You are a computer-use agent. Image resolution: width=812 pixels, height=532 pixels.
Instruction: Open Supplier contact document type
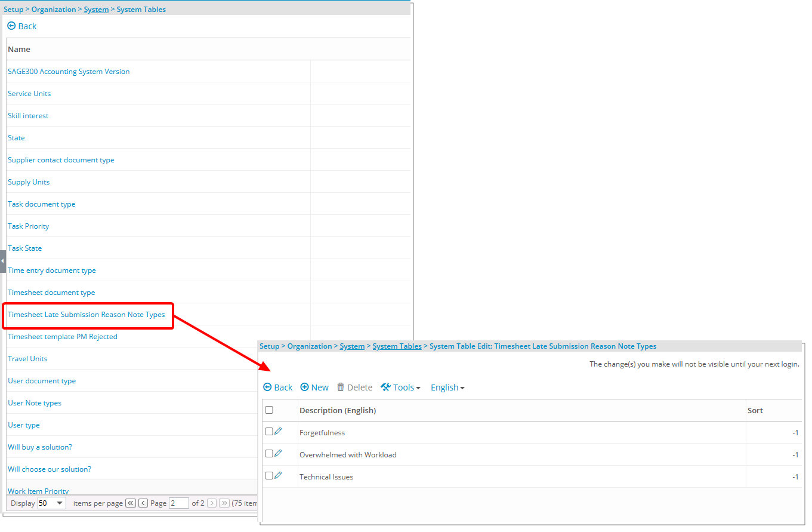pyautogui.click(x=61, y=160)
